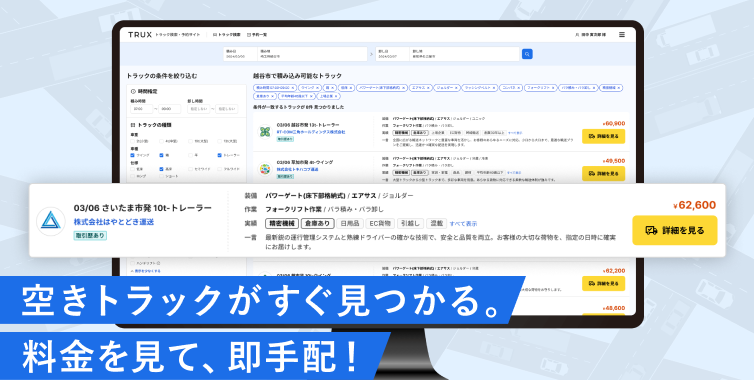Remove the エアサス filter chip
Screen dimensions: 754x380
click(429, 88)
